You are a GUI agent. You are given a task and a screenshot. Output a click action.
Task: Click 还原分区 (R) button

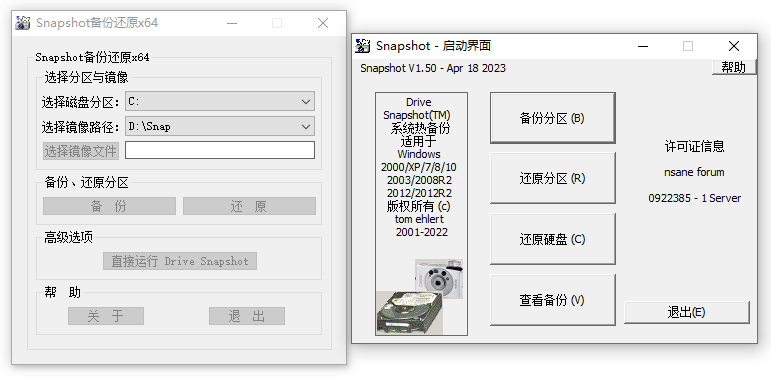(553, 178)
